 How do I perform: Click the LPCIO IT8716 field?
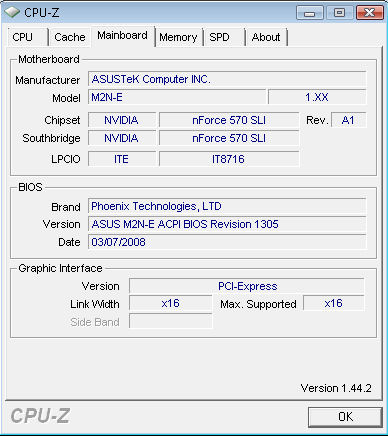click(229, 159)
